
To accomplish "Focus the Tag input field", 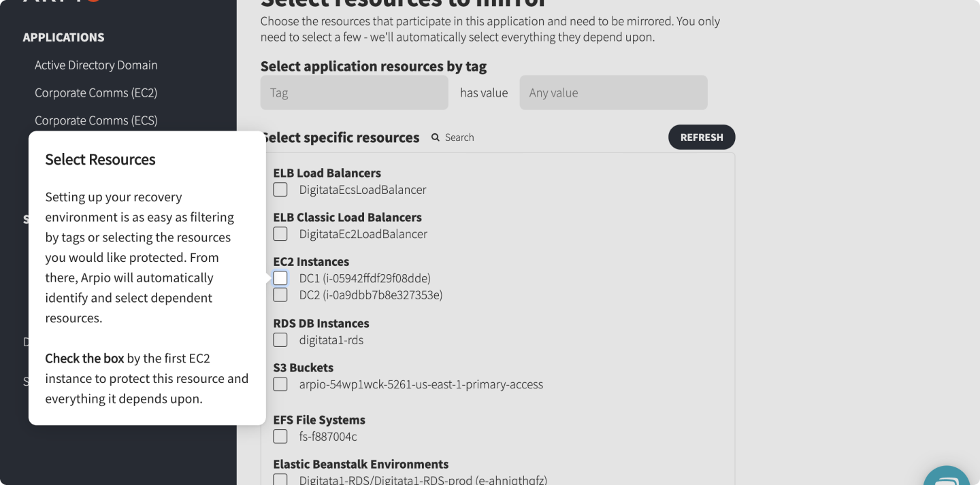I will point(355,93).
